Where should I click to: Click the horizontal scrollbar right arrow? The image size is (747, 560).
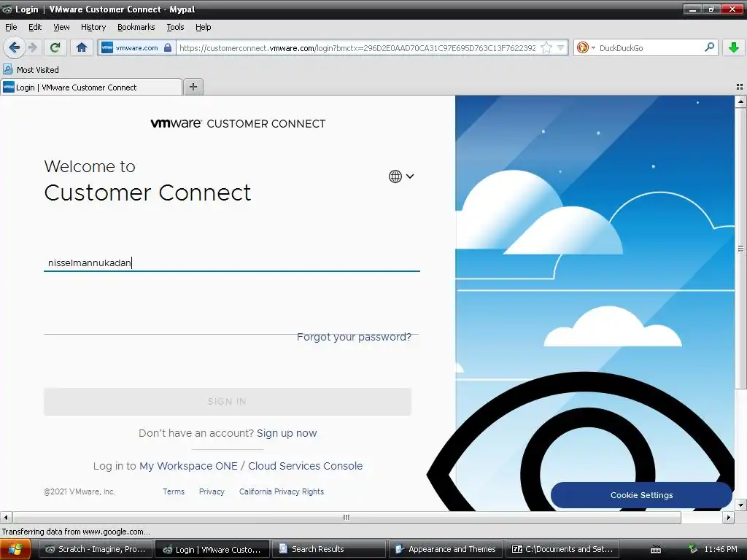(x=729, y=517)
